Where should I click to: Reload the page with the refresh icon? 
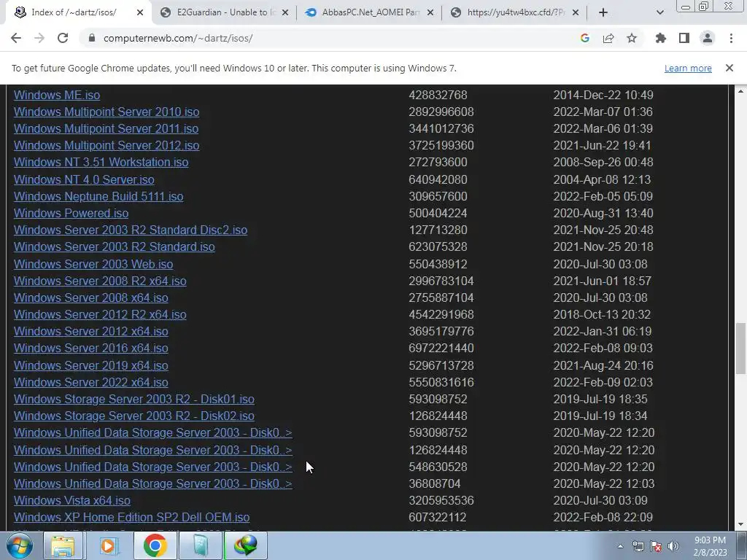coord(63,38)
